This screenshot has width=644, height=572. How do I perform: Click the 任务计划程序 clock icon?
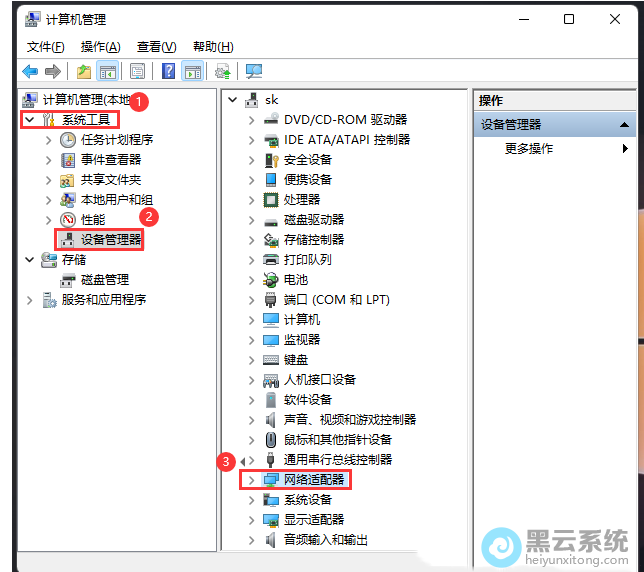coord(68,140)
